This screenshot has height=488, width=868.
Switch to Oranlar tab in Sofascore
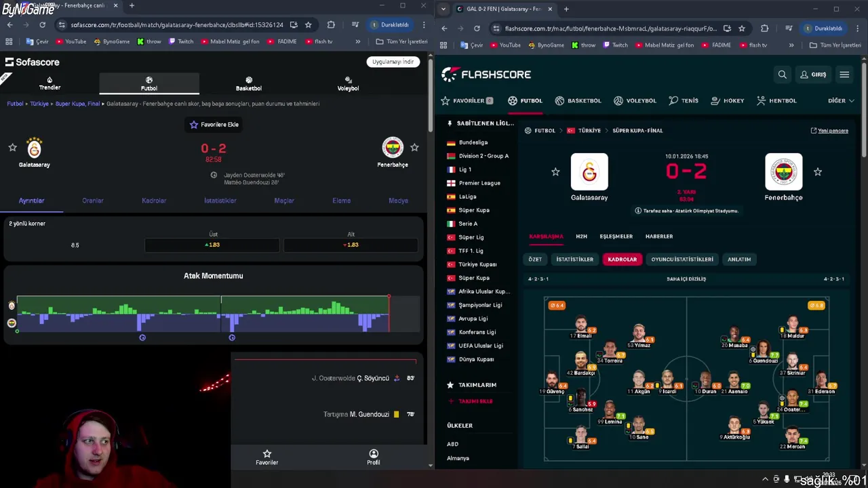(x=93, y=201)
